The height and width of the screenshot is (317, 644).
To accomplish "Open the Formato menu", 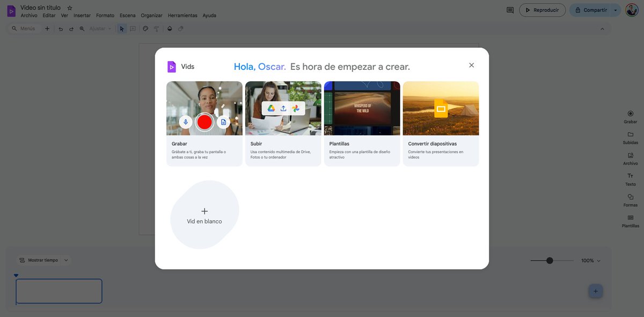I will click(105, 16).
